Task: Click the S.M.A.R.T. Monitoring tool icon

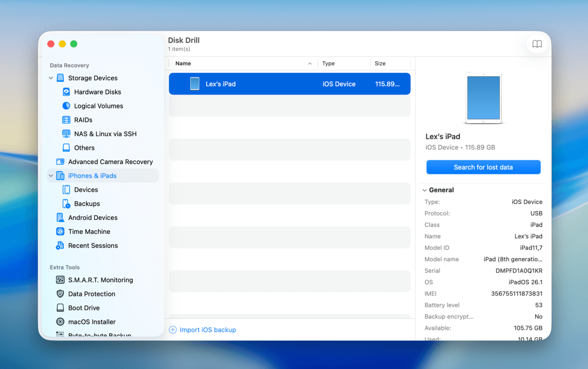Action: coord(61,280)
